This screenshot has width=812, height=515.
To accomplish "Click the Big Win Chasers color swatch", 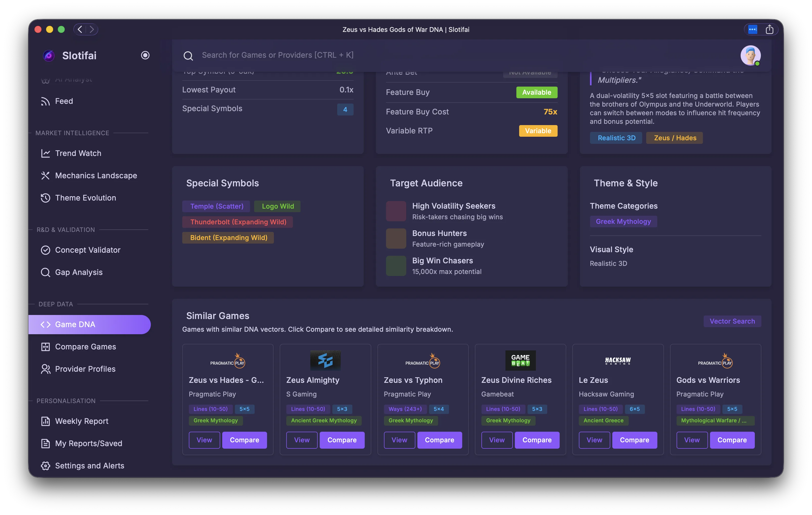I will [396, 266].
